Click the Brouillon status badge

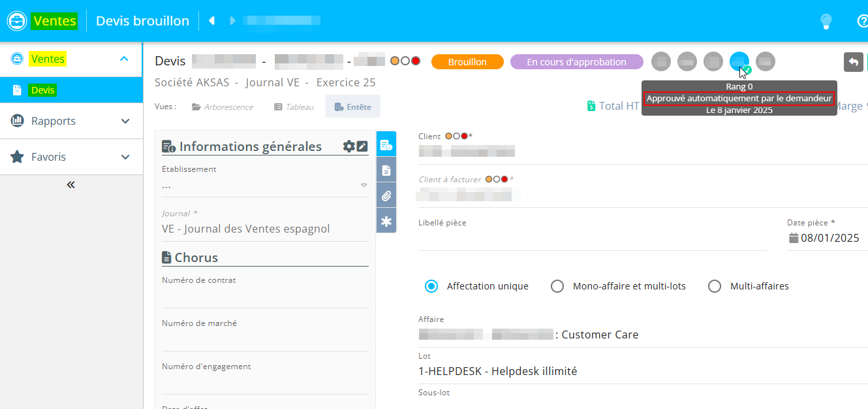(467, 62)
